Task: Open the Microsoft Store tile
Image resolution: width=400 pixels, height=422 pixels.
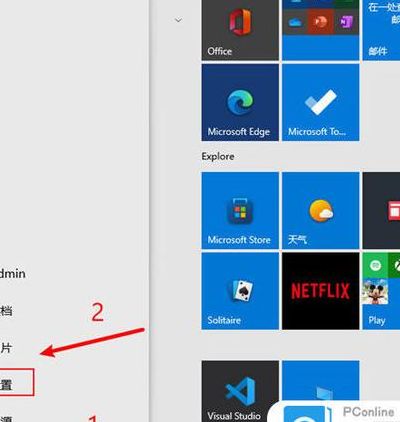Action: tap(240, 210)
